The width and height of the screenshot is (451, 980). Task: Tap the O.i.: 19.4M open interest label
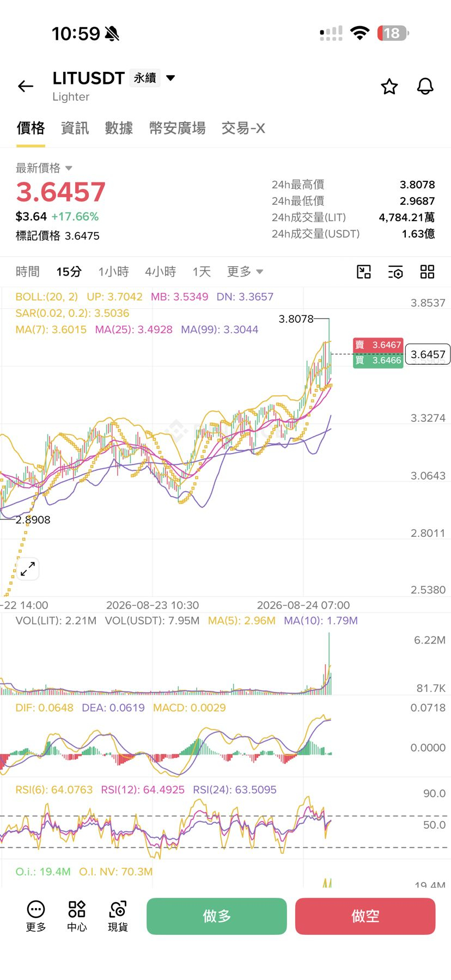[43, 872]
